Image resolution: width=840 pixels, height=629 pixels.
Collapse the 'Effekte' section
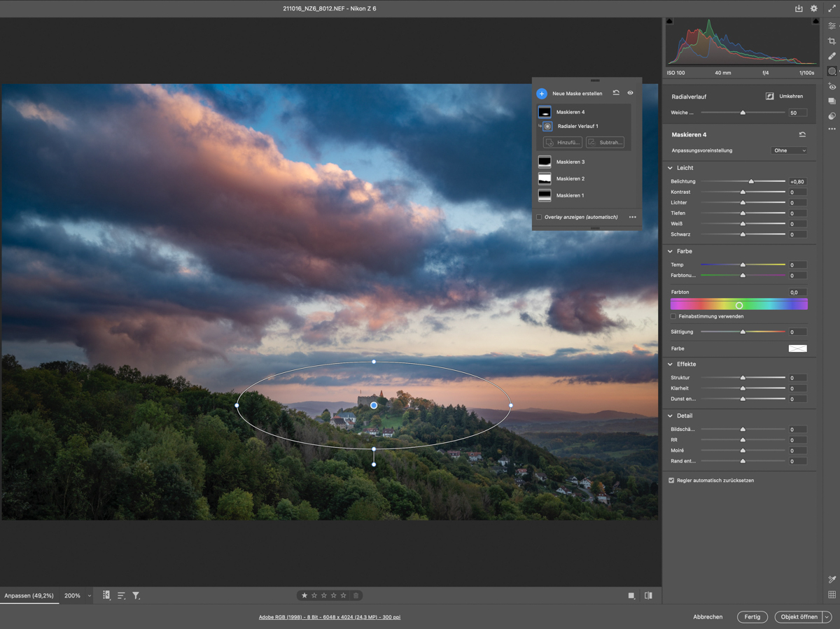coord(670,365)
